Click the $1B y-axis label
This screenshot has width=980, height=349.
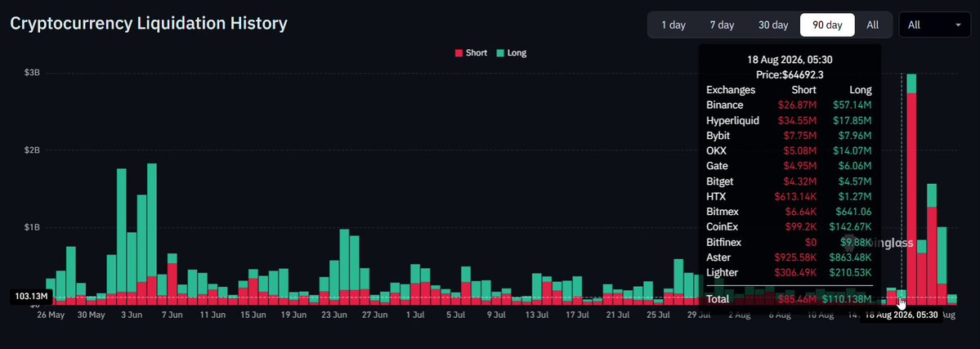point(32,227)
